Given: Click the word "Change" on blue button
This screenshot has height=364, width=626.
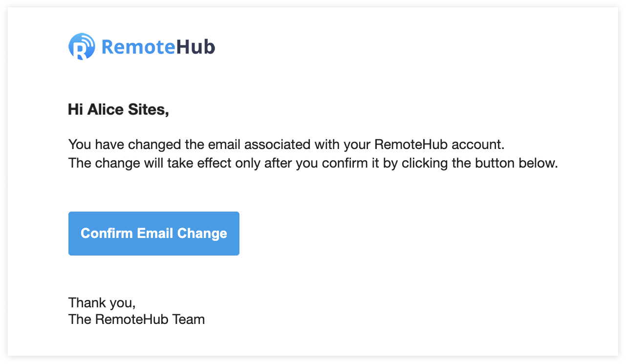Looking at the screenshot, I should point(202,234).
